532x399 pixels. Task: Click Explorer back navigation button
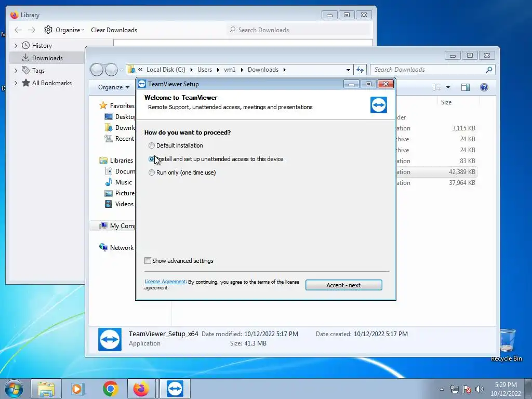97,70
